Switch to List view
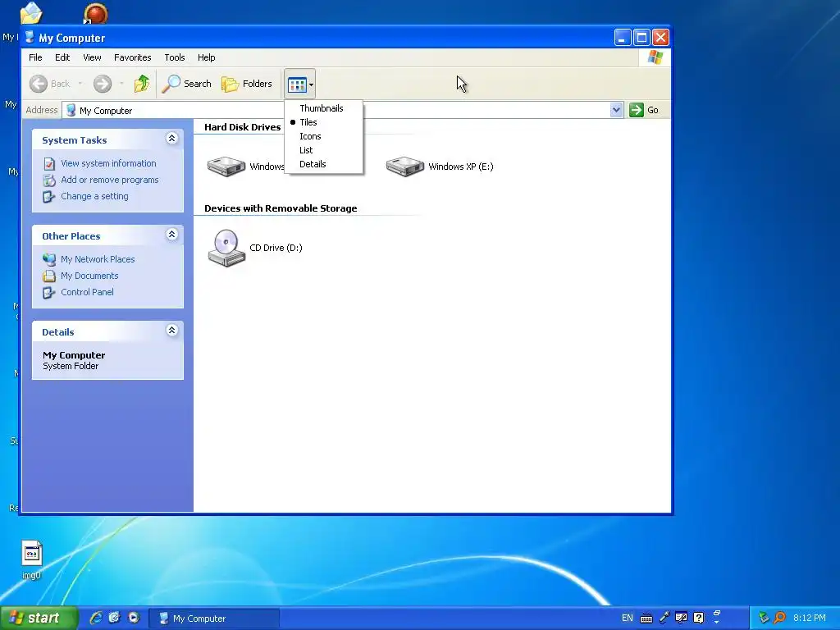 point(306,150)
